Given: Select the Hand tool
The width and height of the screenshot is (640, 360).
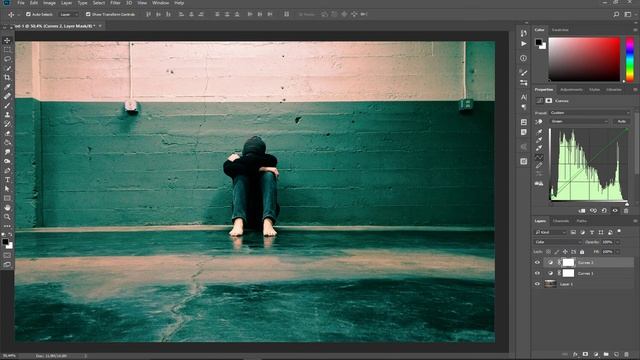Looking at the screenshot, I should point(7,208).
